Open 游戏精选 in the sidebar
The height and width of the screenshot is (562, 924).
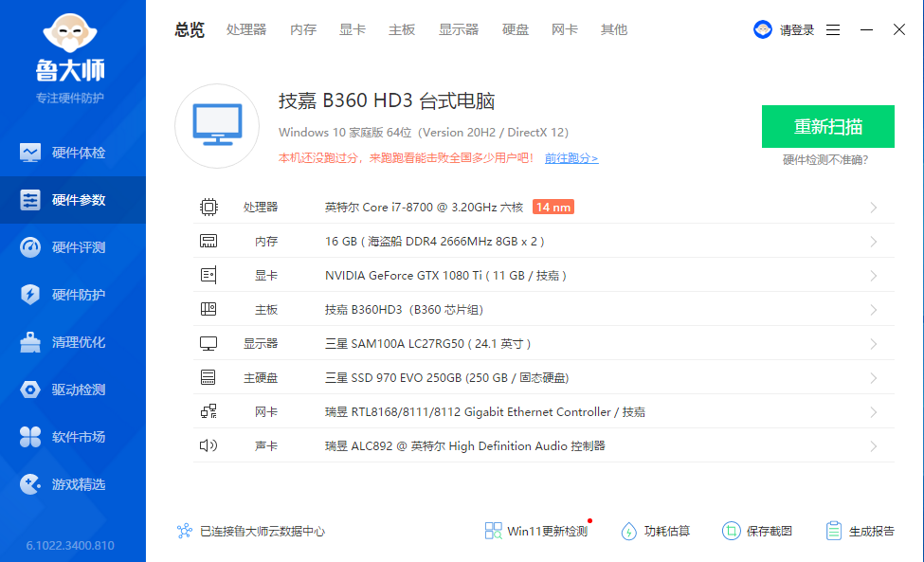tap(73, 484)
